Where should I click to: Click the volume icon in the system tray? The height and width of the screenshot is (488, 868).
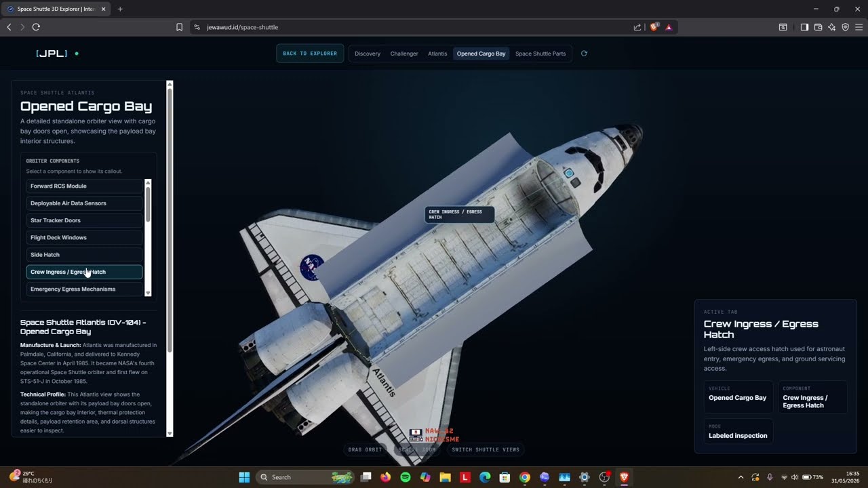(x=795, y=477)
